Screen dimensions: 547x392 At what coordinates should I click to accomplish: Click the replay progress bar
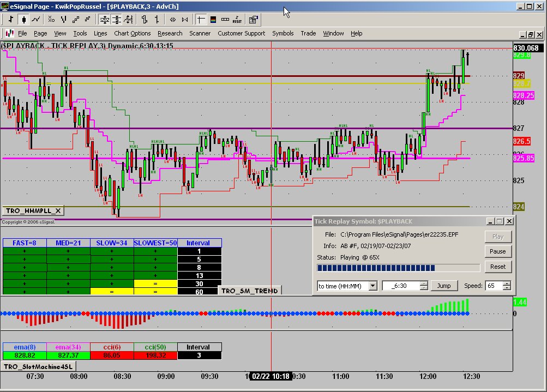(x=399, y=268)
